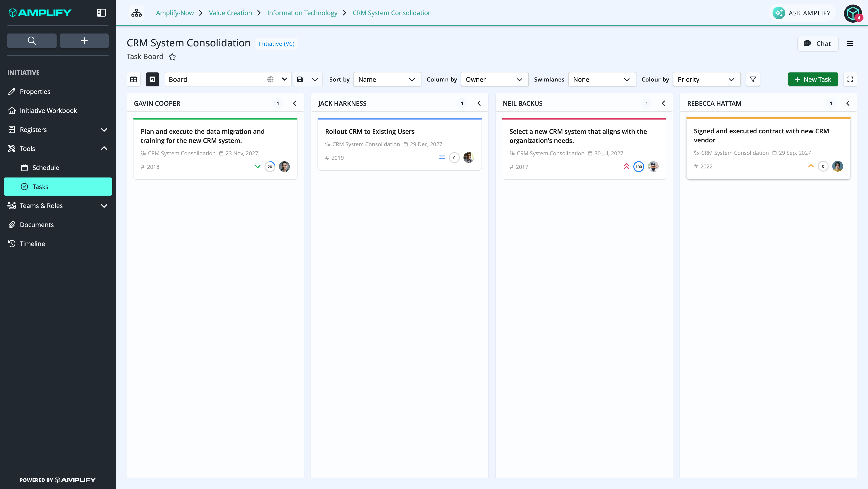This screenshot has height=489, width=868.
Task: Click task number 2017 text
Action: [x=522, y=167]
